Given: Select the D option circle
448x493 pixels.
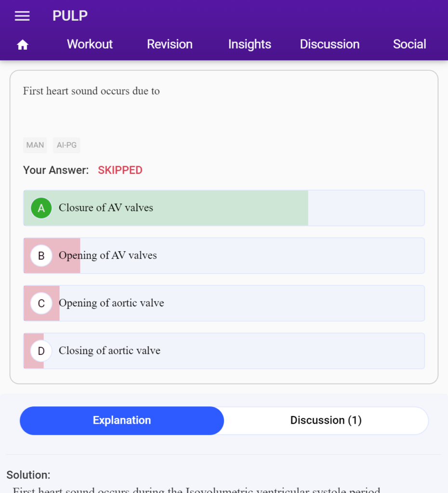Looking at the screenshot, I should pos(41,351).
